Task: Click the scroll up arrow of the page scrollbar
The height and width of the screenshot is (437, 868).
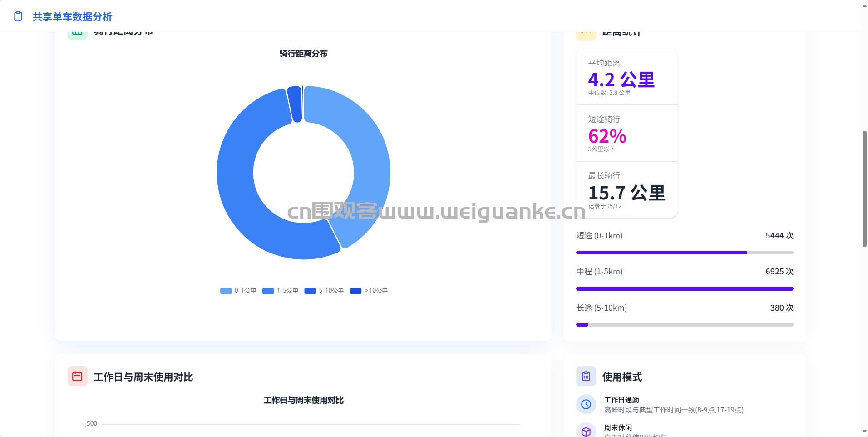Action: 864,5
